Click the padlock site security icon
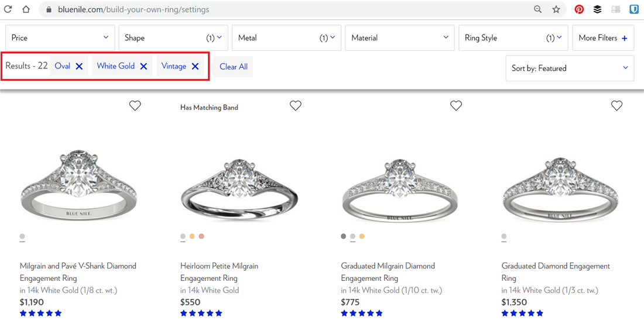Screen dimensions: 644x334 tap(49, 9)
